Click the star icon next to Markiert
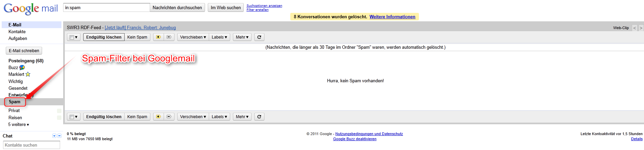The height and width of the screenshot is (150, 644). pyautogui.click(x=28, y=74)
